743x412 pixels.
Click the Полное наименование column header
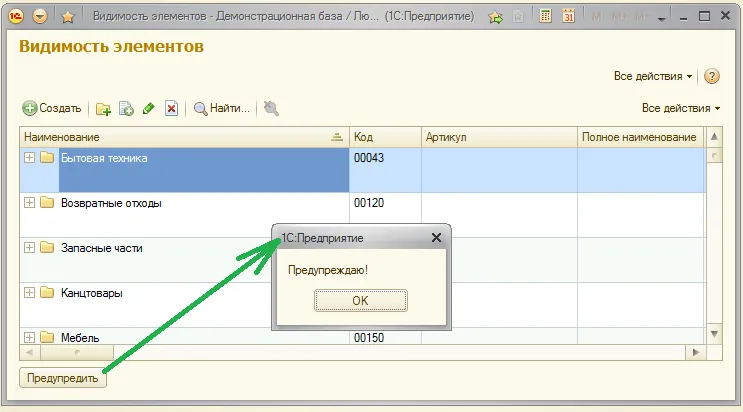point(641,137)
